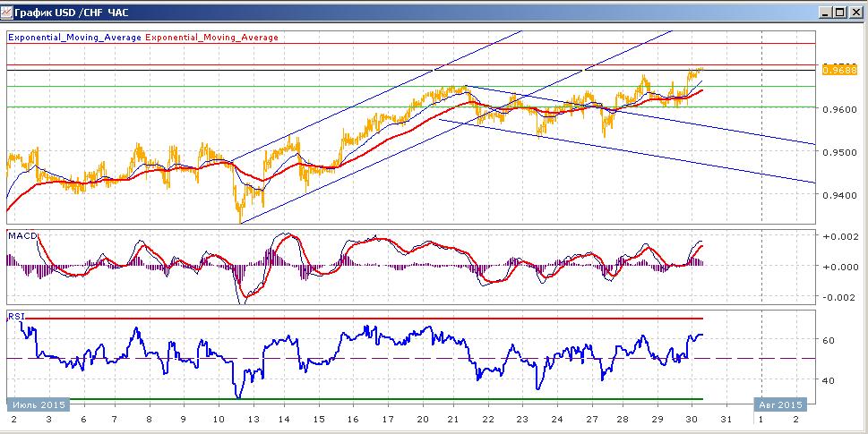This screenshot has height=434, width=868.
Task: Maximize the USD/CHF chart window
Action: [839, 12]
